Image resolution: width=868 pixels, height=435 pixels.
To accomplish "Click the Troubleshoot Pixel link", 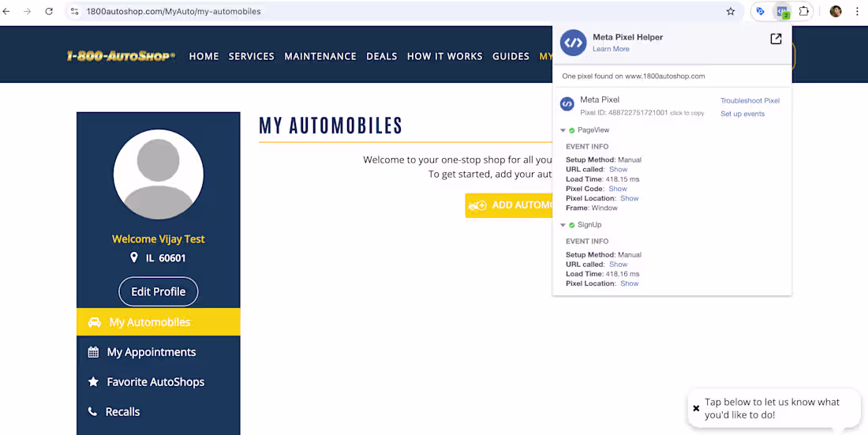I will (750, 101).
